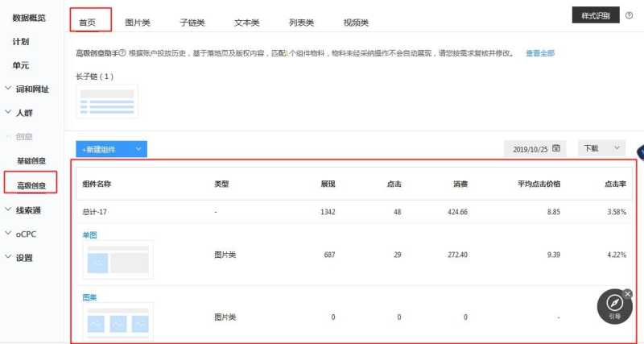
Task: Select 高级创意 in the sidebar
Action: click(31, 186)
